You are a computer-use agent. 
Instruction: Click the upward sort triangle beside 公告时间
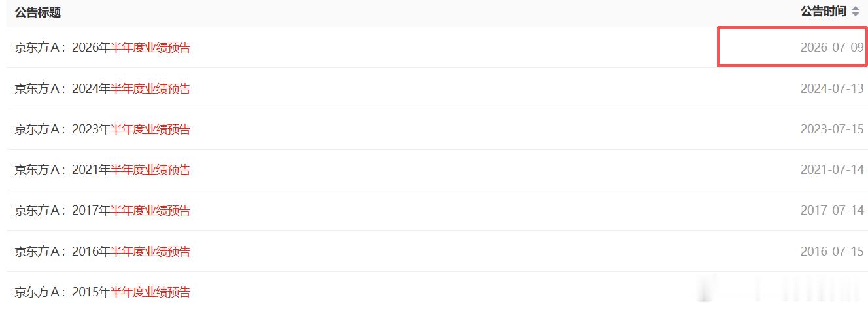[x=856, y=9]
